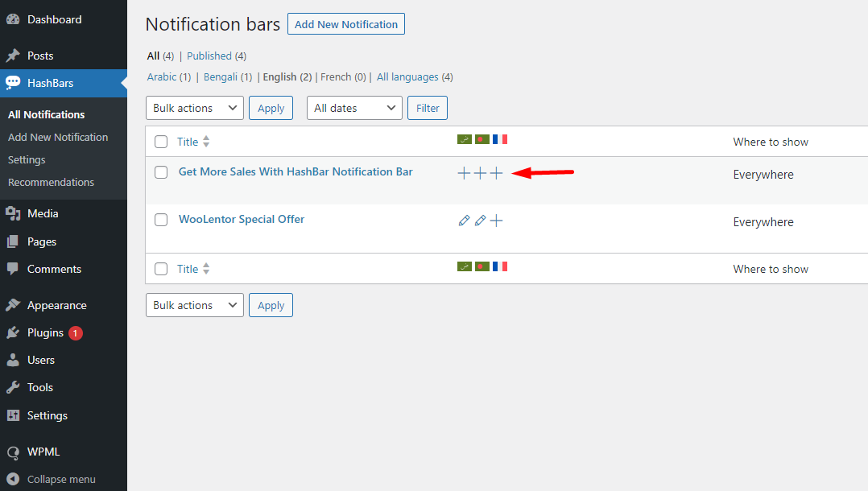Image resolution: width=868 pixels, height=491 pixels.
Task: Add Arabic translation for Get More Sales notification
Action: (x=464, y=173)
